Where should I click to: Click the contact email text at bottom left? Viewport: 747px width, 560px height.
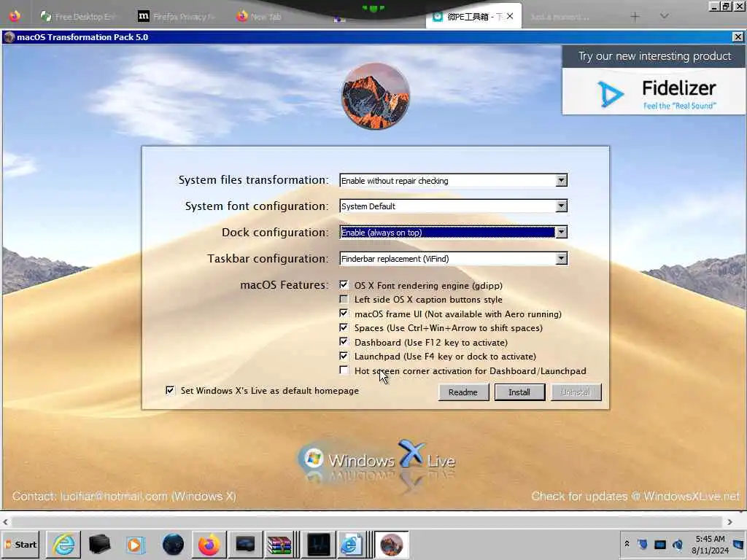pyautogui.click(x=124, y=496)
